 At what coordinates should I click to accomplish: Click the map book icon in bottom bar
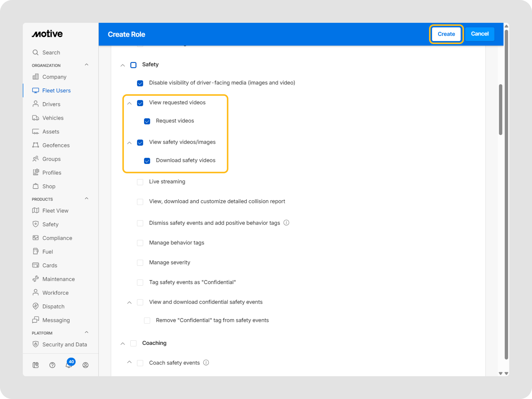36,365
